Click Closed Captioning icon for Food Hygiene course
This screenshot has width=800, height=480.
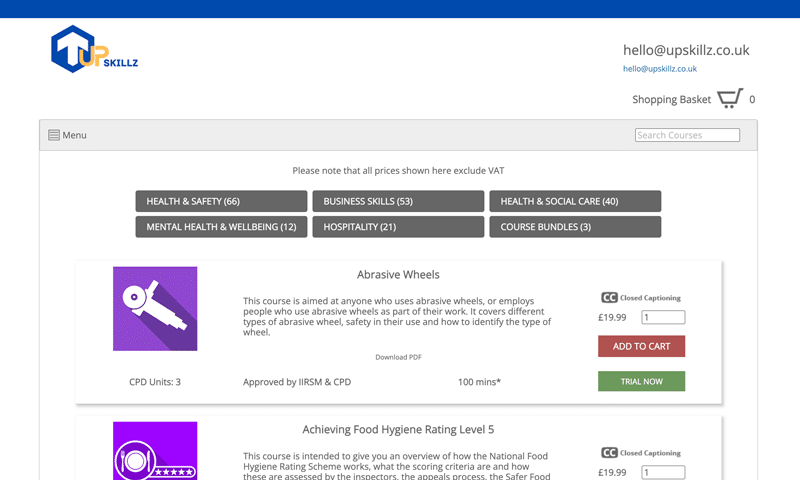[609, 453]
